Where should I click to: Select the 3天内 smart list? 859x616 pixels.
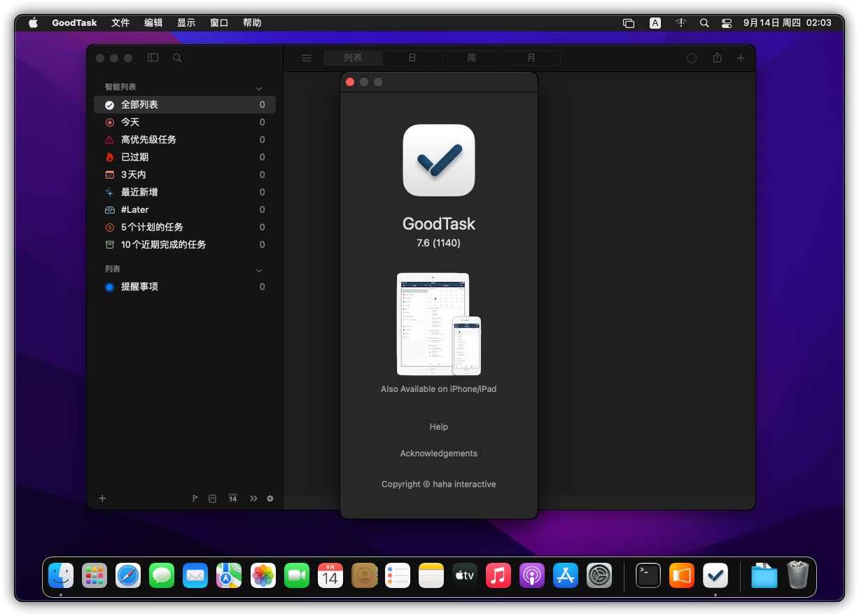click(x=185, y=175)
